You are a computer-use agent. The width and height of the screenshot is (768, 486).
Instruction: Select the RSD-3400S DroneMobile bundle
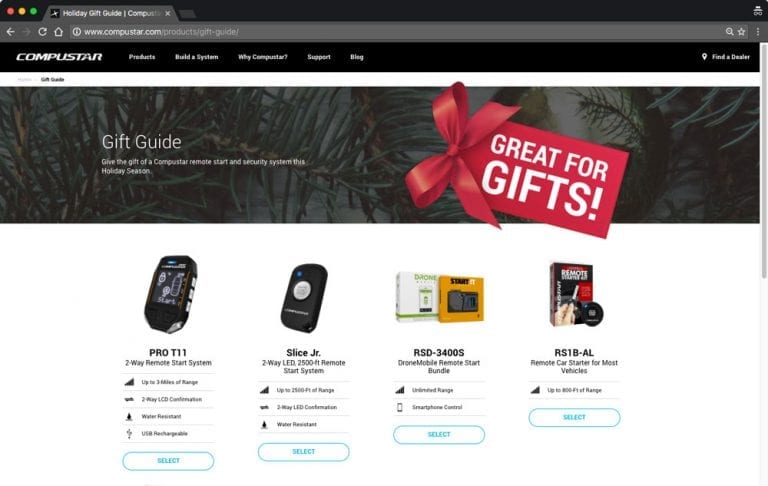[x=439, y=435]
